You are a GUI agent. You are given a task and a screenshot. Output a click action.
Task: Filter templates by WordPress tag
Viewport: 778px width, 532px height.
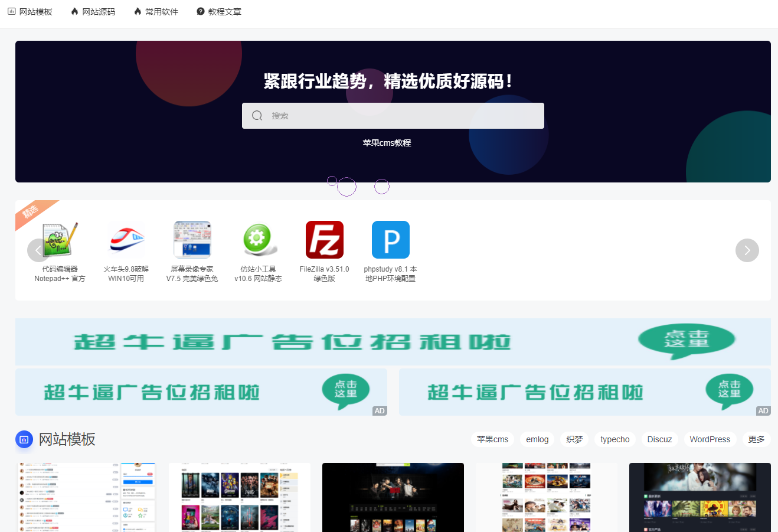point(710,439)
